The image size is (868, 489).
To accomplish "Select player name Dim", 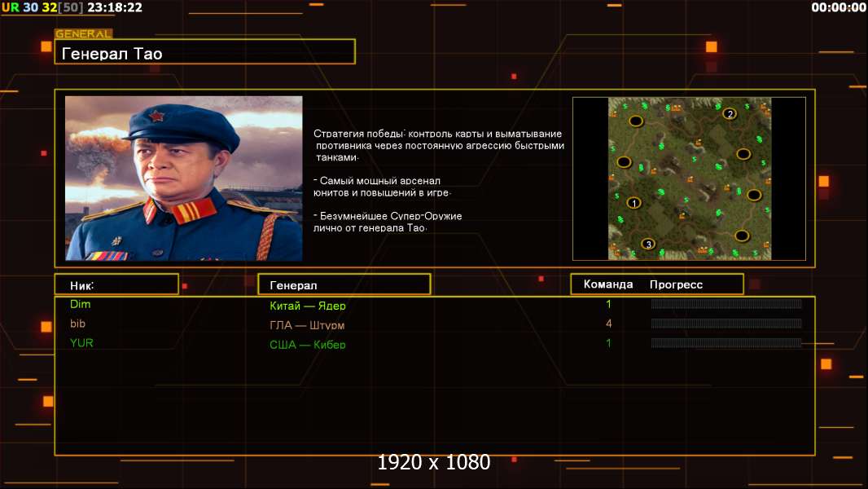I will (x=81, y=304).
